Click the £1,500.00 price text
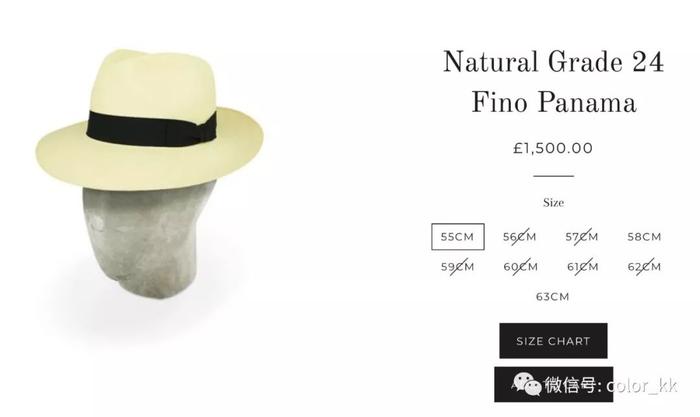The height and width of the screenshot is (417, 700). [x=553, y=148]
